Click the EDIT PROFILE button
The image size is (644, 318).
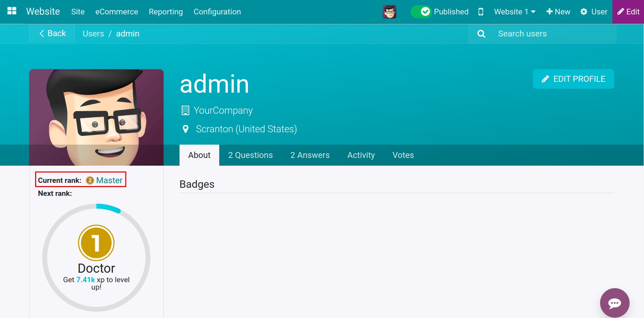(x=573, y=79)
